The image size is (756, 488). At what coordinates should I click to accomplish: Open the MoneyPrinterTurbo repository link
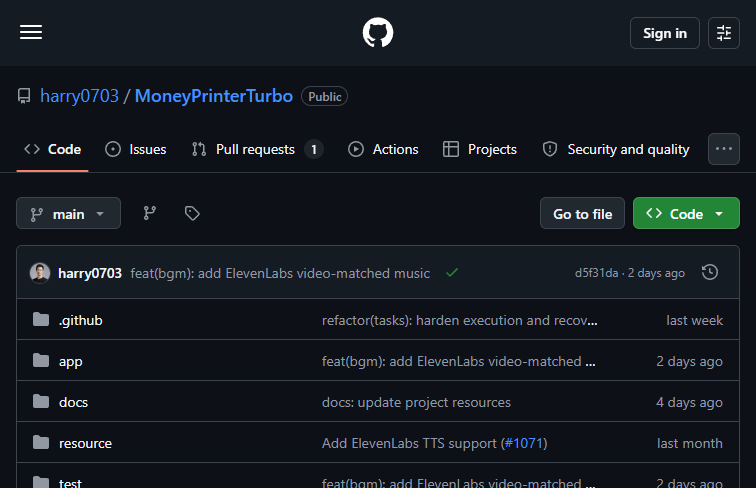[x=214, y=96]
